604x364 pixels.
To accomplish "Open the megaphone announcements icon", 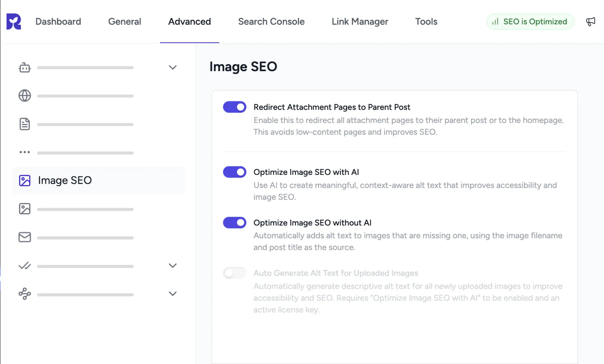I will 591,22.
